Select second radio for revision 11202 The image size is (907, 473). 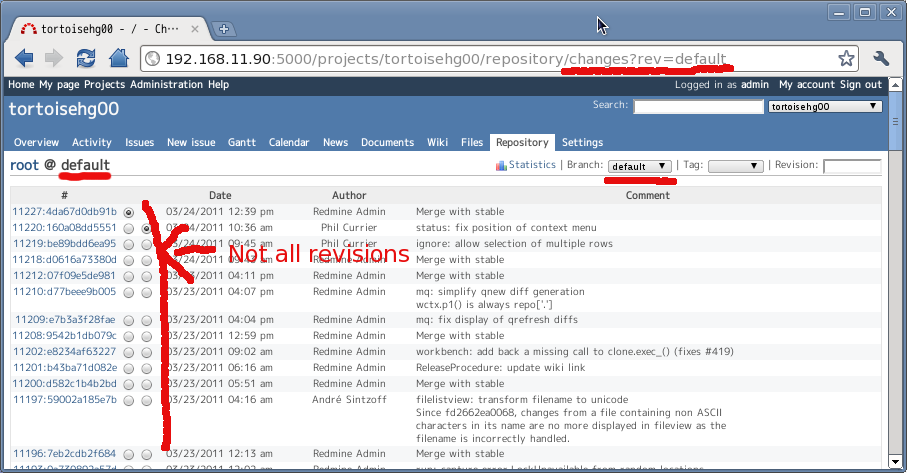146,352
